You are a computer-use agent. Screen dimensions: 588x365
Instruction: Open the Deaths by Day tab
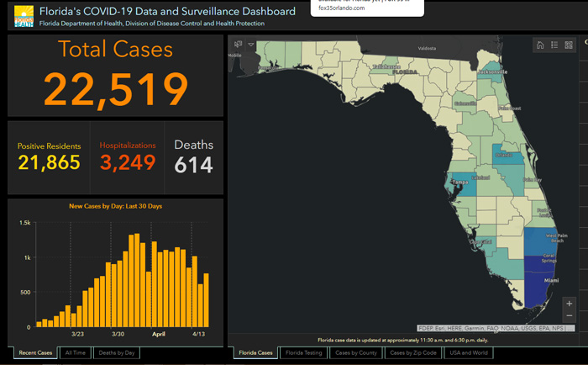click(115, 353)
